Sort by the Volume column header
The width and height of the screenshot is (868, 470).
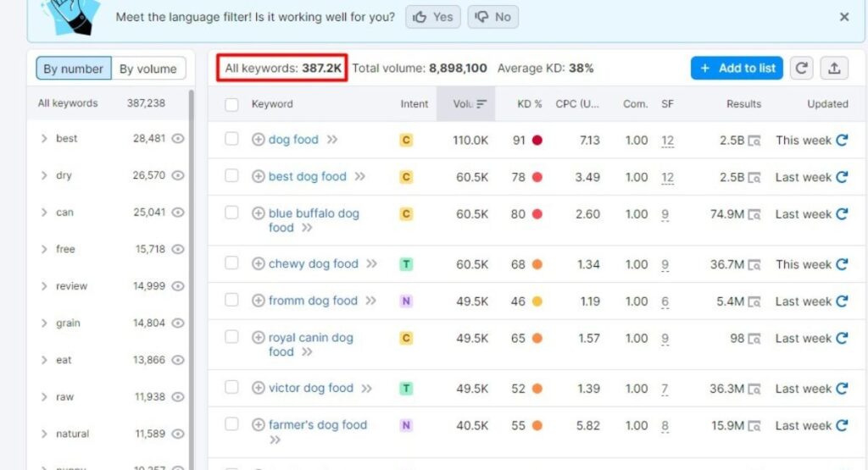(x=466, y=104)
